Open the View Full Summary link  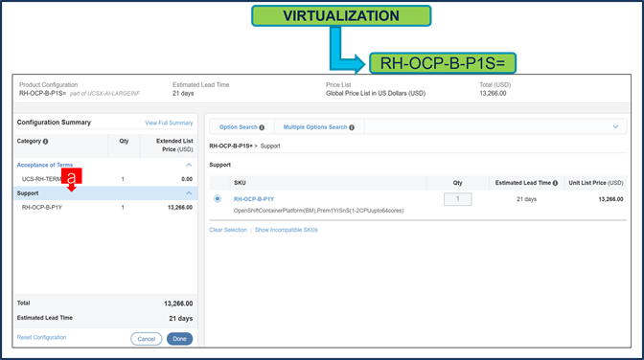pos(169,123)
